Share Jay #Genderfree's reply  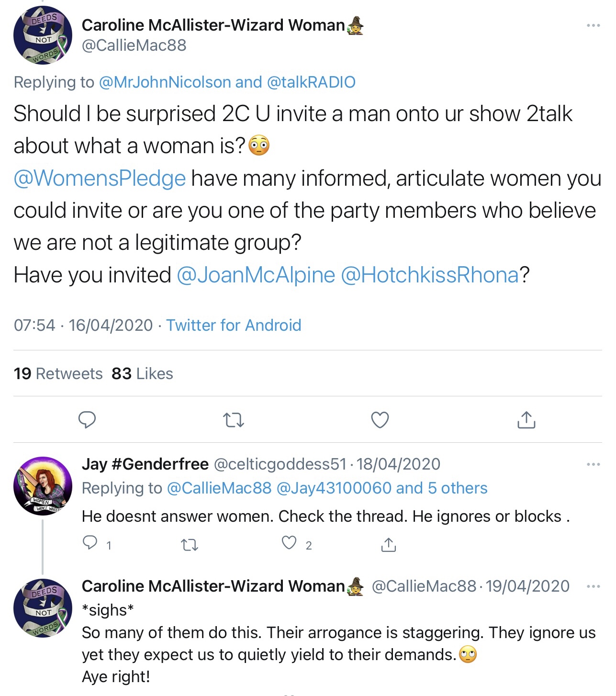(388, 544)
